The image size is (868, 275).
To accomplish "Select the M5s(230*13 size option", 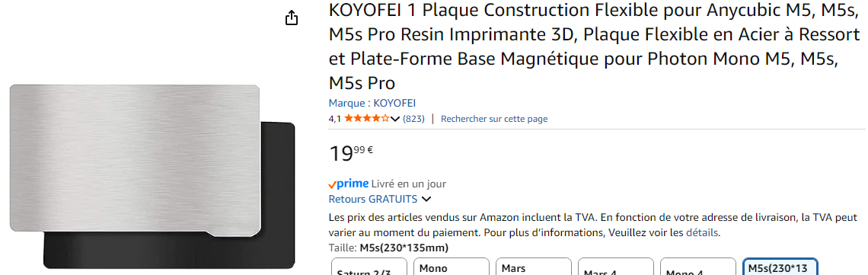I will click(780, 267).
